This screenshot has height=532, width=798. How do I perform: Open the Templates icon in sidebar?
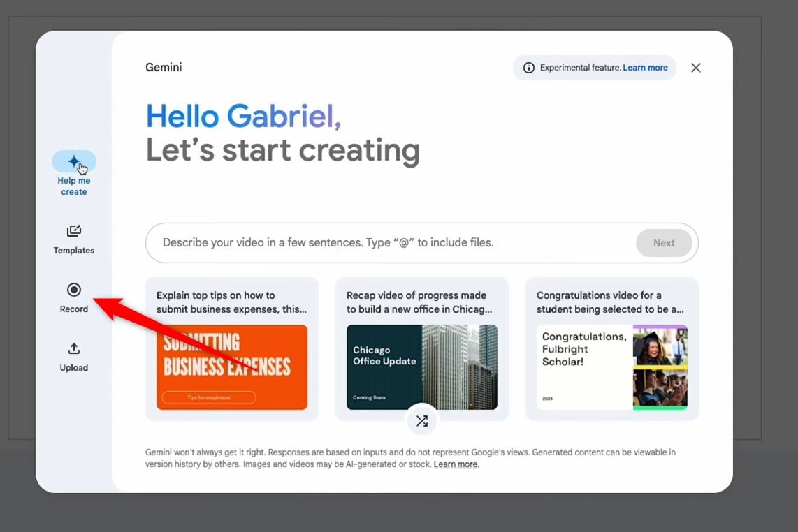(x=74, y=231)
